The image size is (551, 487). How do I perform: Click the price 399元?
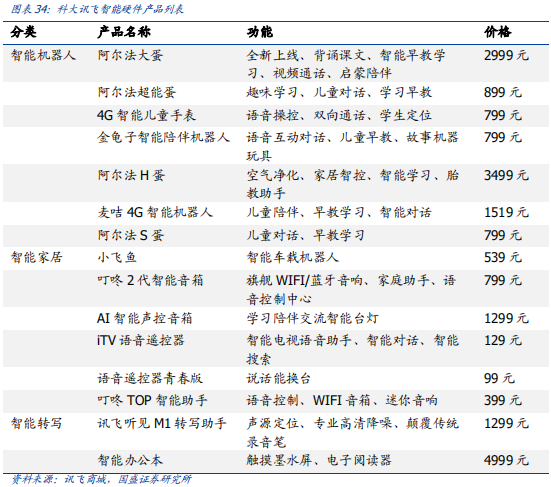503,400
